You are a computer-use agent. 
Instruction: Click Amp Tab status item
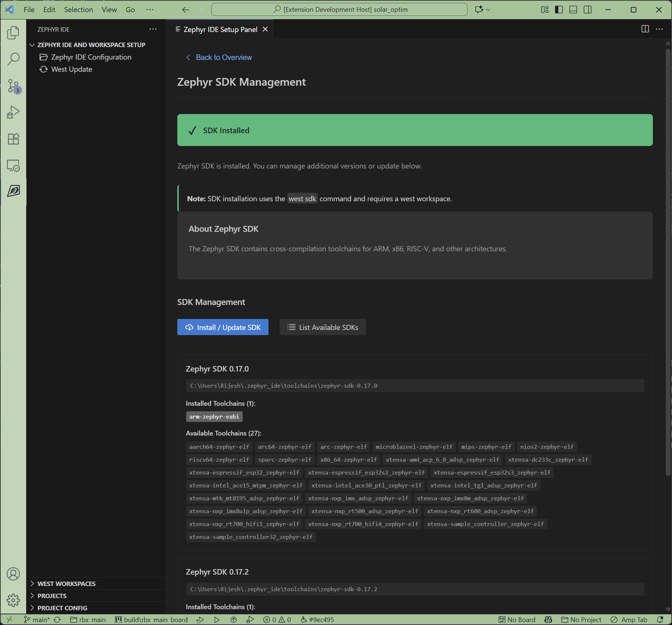point(629,619)
